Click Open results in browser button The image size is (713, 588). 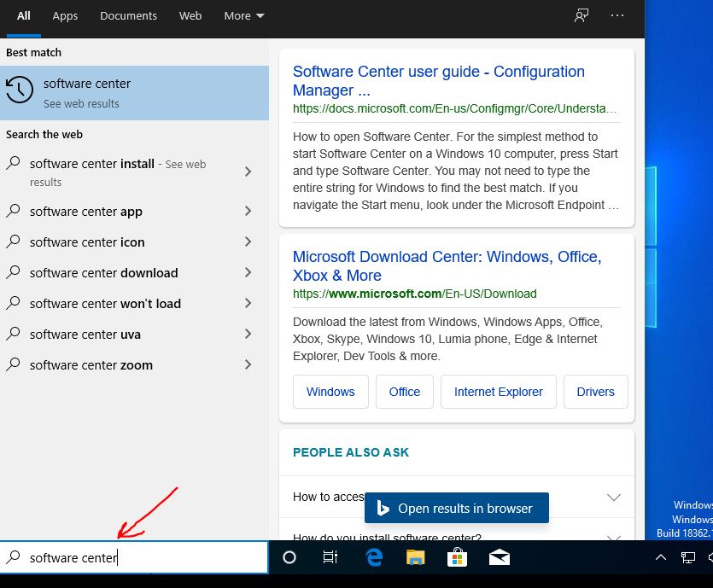pos(456,508)
